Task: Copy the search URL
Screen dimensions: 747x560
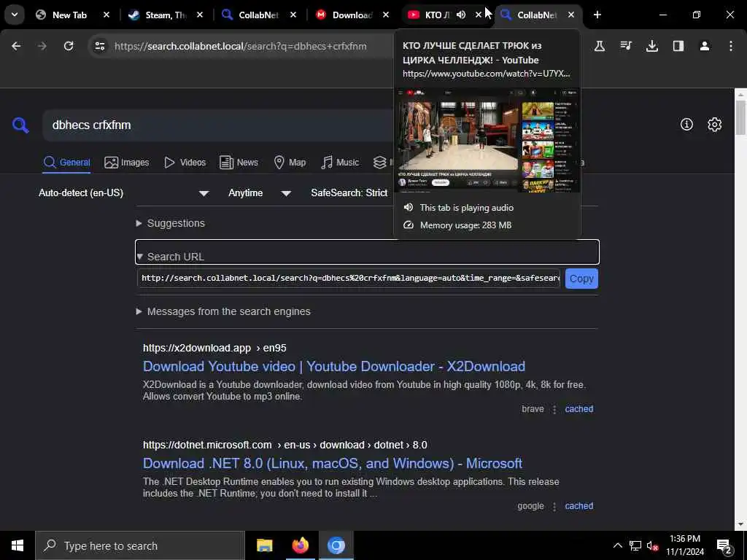Action: [581, 279]
